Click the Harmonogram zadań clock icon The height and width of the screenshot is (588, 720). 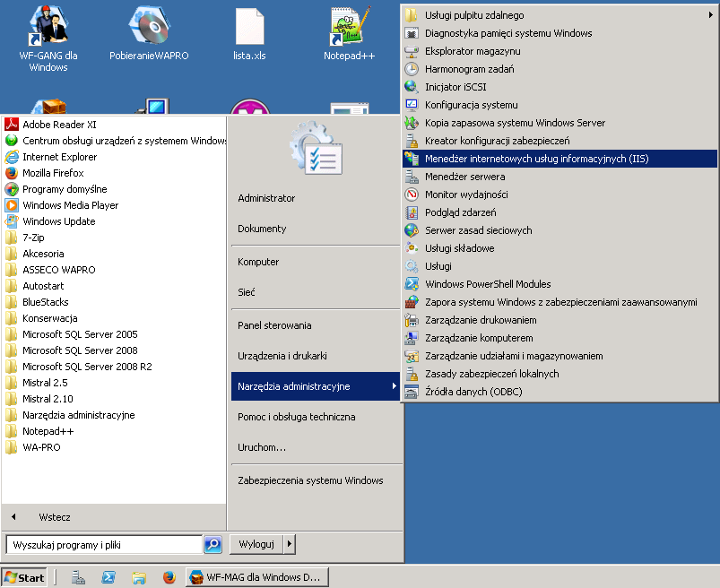point(412,69)
